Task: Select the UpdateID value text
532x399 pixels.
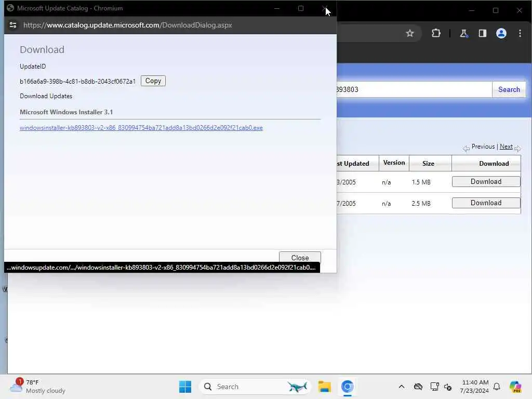Action: 77,82
